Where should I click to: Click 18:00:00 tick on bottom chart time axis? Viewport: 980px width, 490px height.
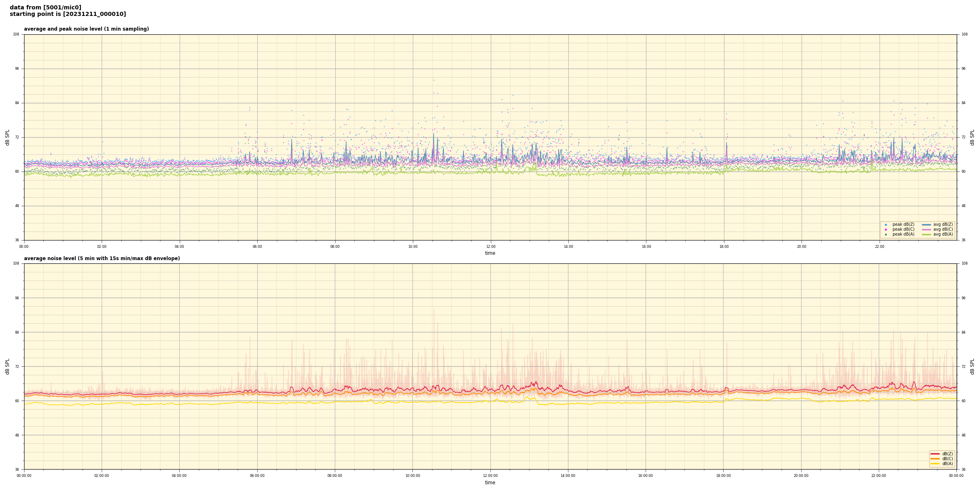pos(723,476)
